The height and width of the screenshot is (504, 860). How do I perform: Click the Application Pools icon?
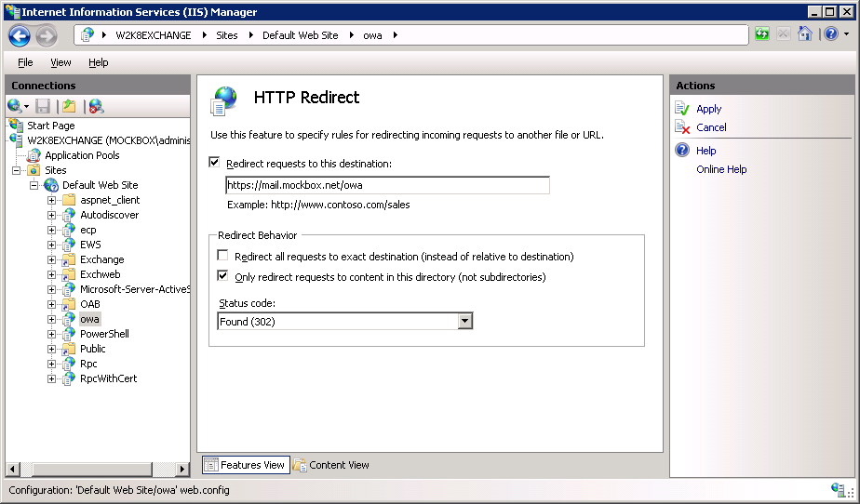(x=34, y=155)
